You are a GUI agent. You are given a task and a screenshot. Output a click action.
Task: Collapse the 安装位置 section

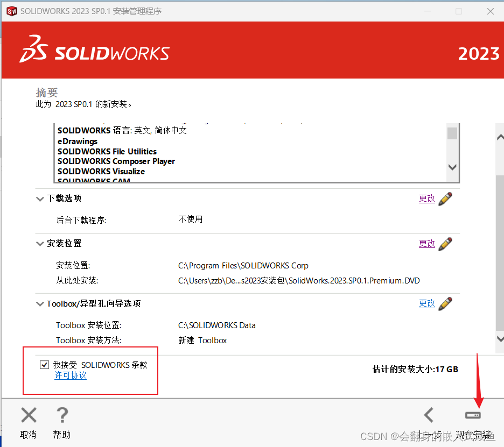(x=40, y=244)
